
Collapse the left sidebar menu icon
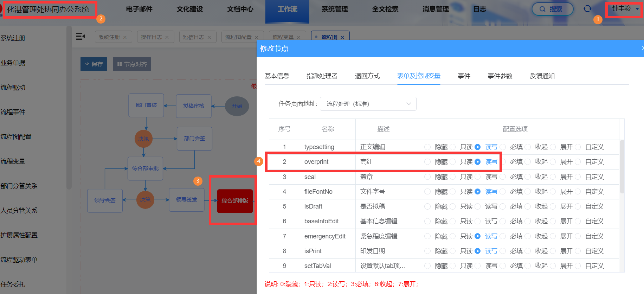[80, 36]
